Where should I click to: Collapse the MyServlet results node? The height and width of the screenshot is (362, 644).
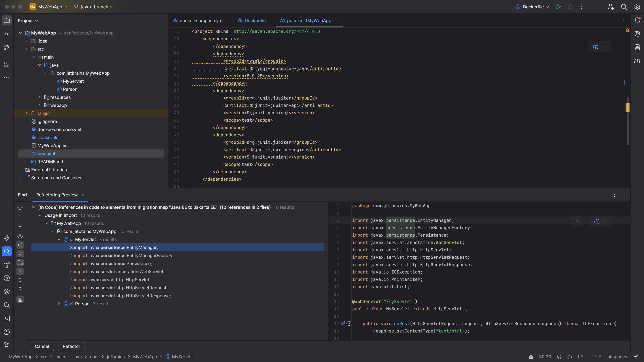[59, 239]
